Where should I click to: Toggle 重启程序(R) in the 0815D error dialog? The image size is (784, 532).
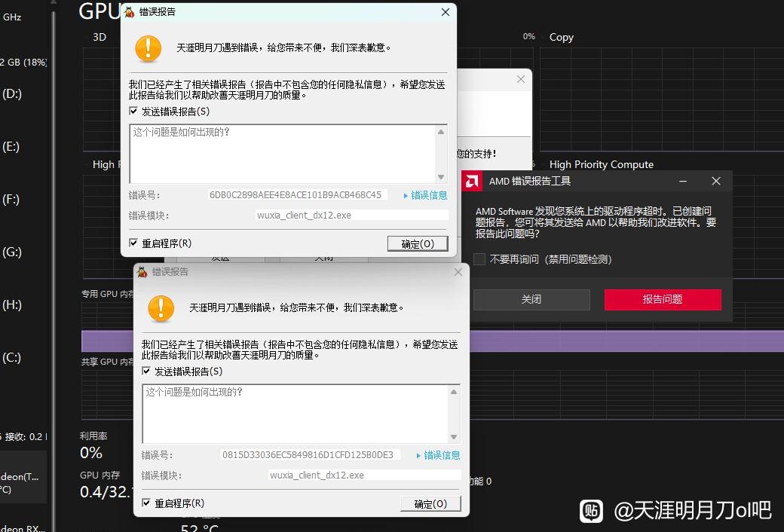(x=146, y=503)
